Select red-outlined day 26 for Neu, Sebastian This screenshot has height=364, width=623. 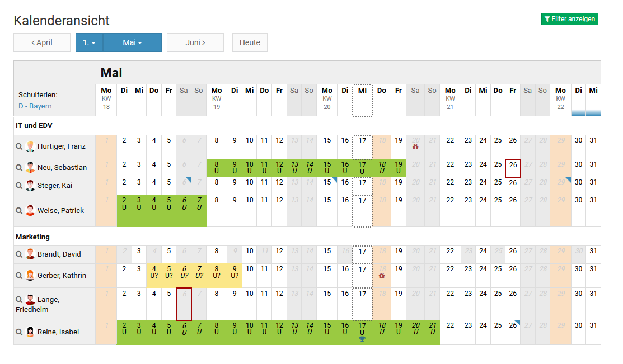pos(513,167)
